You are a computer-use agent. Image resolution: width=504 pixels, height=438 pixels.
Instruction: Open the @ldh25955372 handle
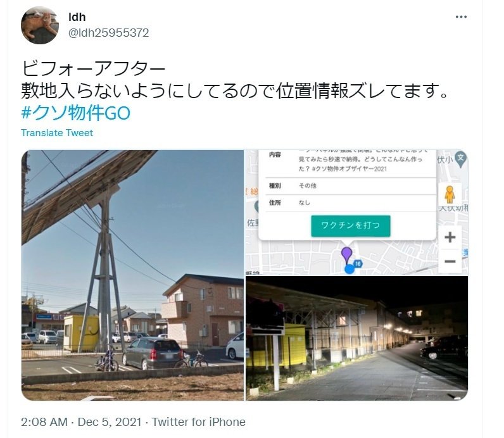pos(109,33)
